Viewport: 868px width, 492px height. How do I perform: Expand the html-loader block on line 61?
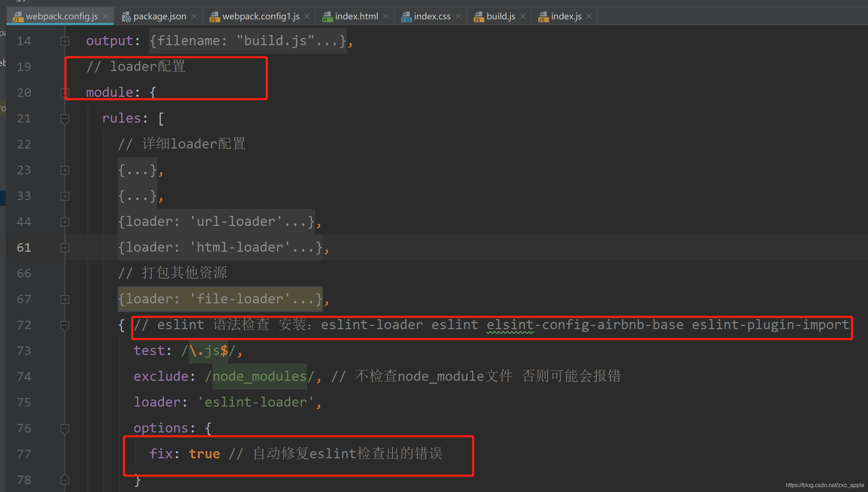65,248
